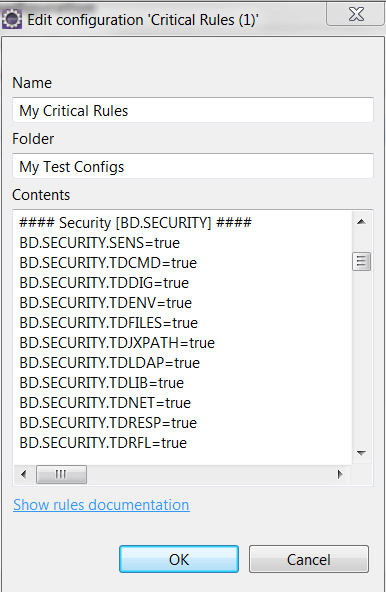386x592 pixels.
Task: Click the BD.SECURITY.TDNET=true line
Action: 105,403
